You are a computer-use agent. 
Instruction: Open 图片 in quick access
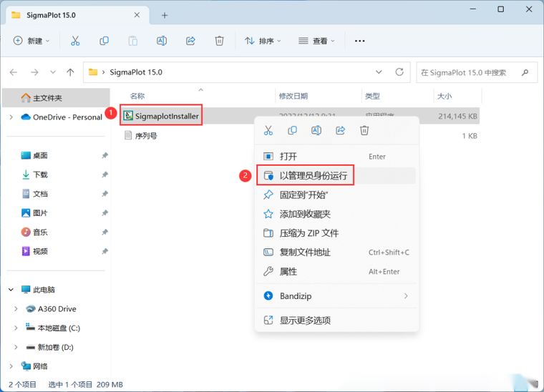pos(34,212)
